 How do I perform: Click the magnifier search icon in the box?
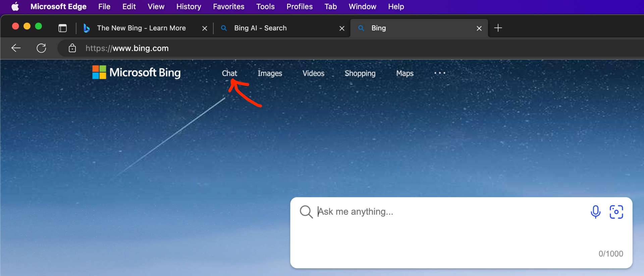(x=306, y=212)
